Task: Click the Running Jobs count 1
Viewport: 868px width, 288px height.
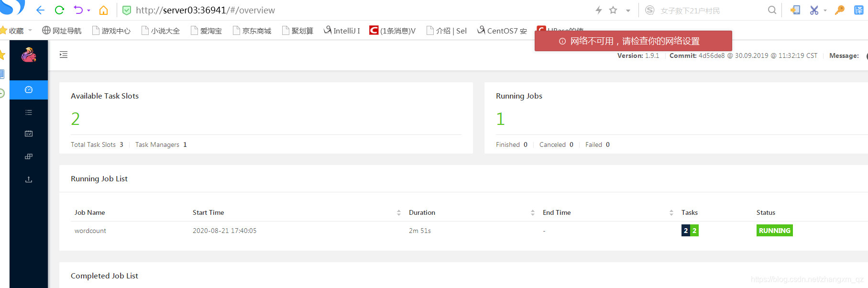Action: (x=500, y=119)
